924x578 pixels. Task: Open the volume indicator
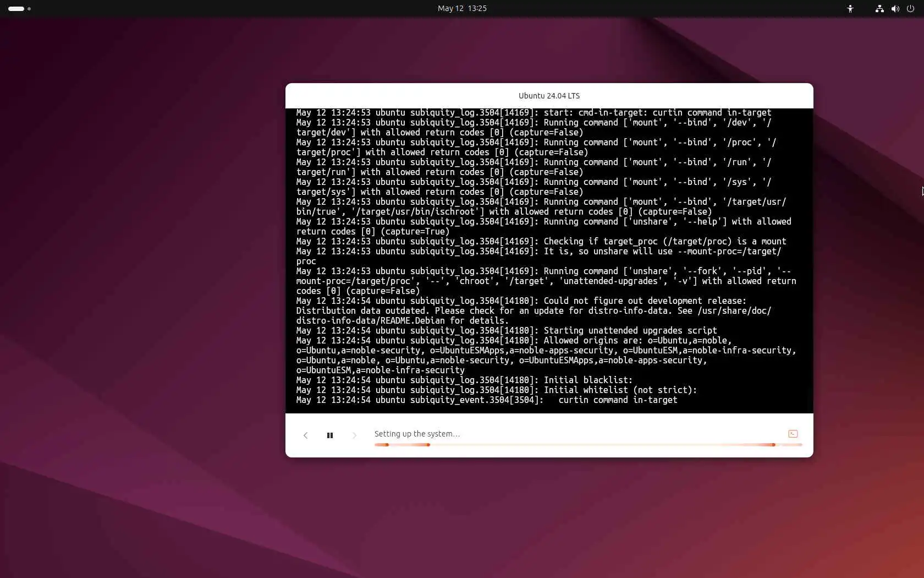coord(895,8)
